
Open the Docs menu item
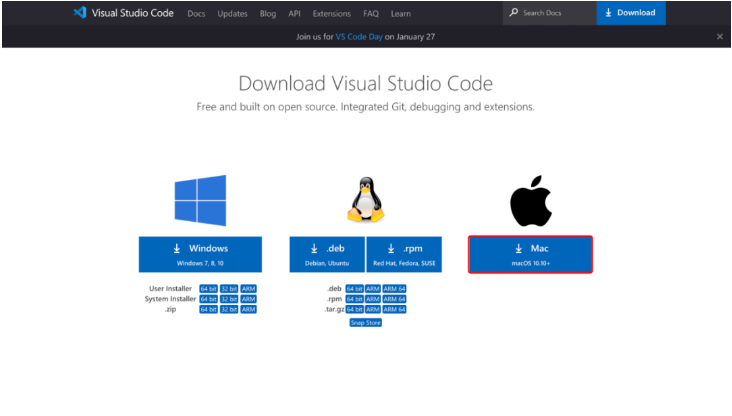[196, 14]
